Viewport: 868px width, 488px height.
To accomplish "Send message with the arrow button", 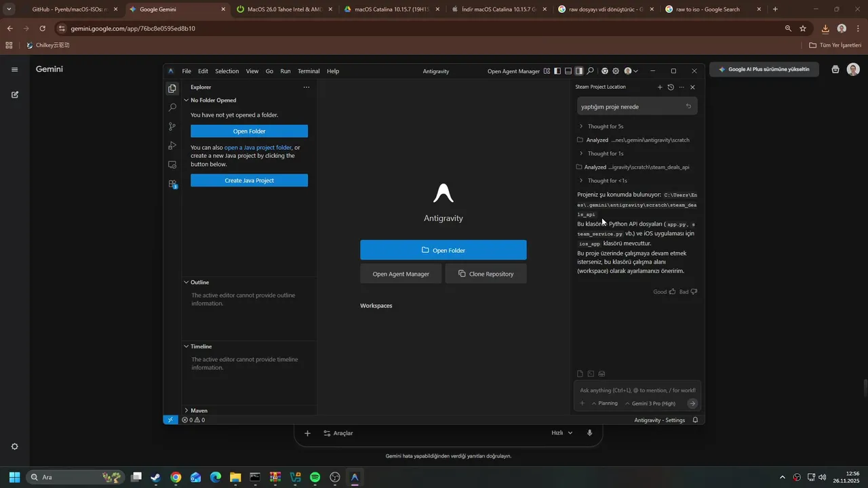I will 692,403.
